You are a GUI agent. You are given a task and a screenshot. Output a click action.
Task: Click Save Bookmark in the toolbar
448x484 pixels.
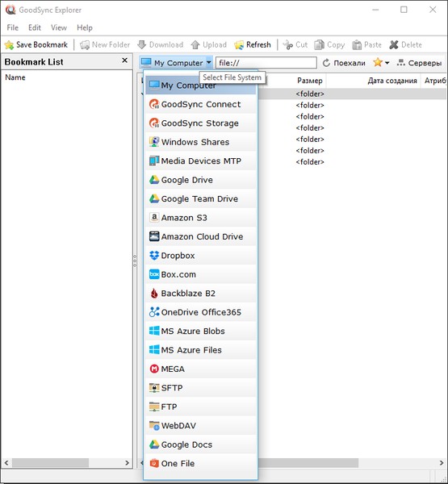coord(36,44)
